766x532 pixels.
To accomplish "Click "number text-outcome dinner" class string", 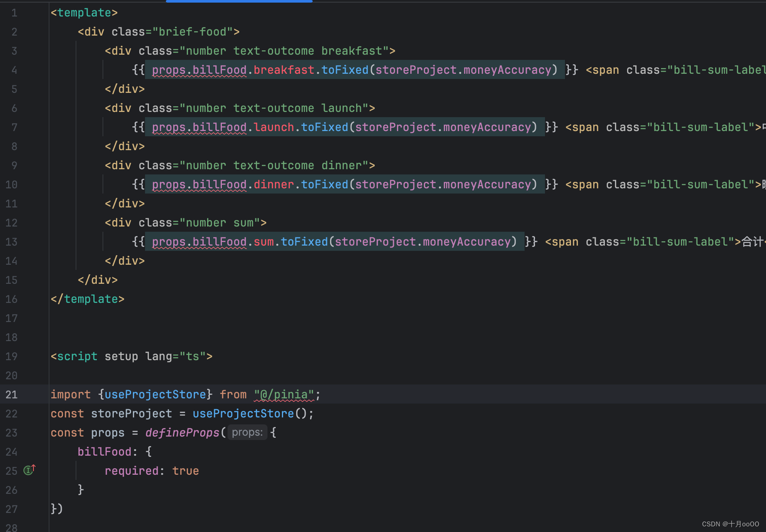I will pyautogui.click(x=277, y=165).
